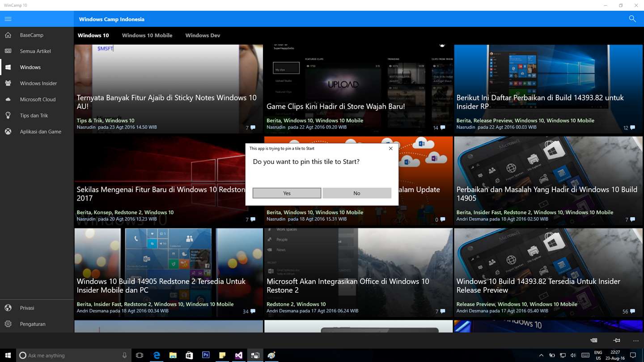Click the Aplikasi dan Game Xbox icon
The image size is (644, 362).
click(8, 131)
